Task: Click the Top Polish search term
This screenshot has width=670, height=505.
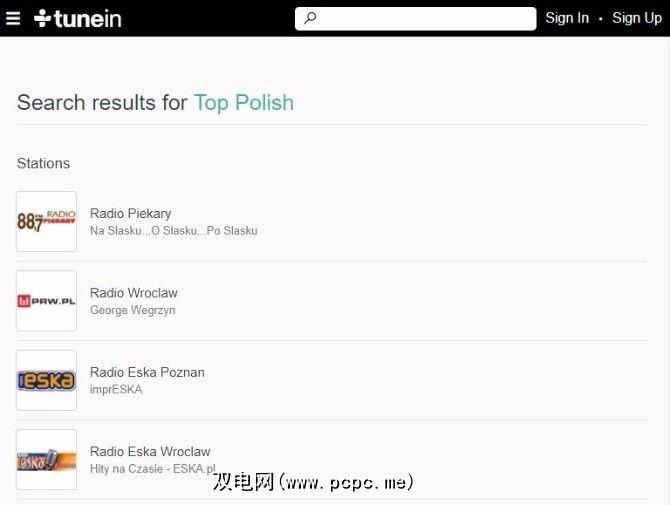Action: pos(244,102)
